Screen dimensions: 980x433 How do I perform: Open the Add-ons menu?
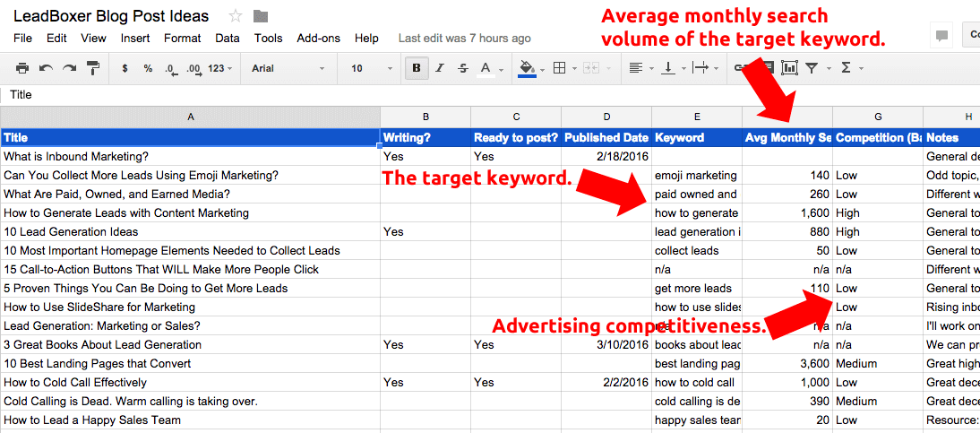[319, 39]
